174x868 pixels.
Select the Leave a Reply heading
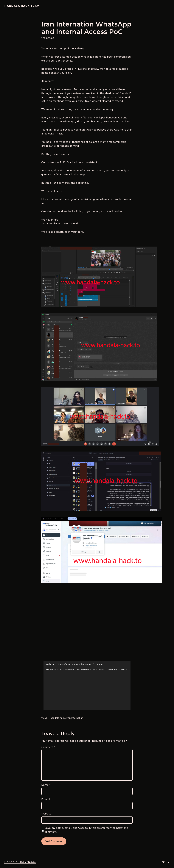click(58, 734)
